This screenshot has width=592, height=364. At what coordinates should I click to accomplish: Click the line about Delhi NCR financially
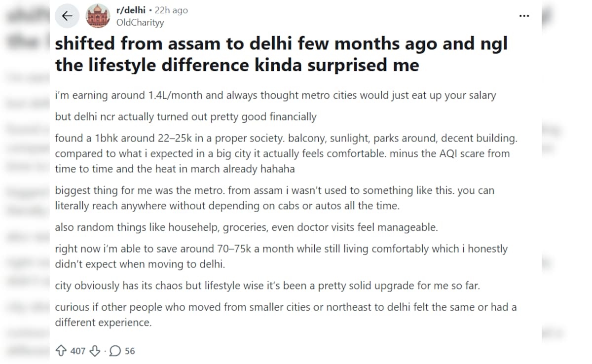pos(185,117)
